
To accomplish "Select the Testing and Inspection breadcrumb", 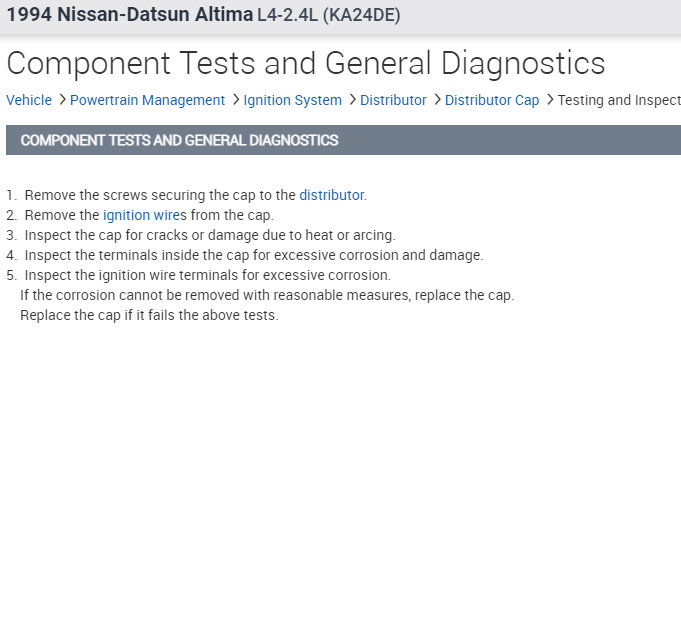I will tap(619, 100).
